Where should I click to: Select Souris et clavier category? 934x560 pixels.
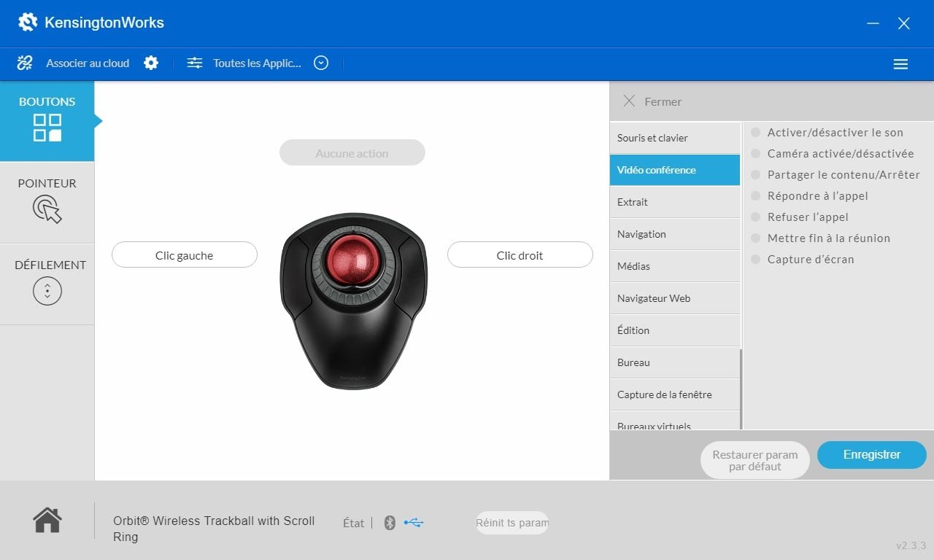click(675, 138)
